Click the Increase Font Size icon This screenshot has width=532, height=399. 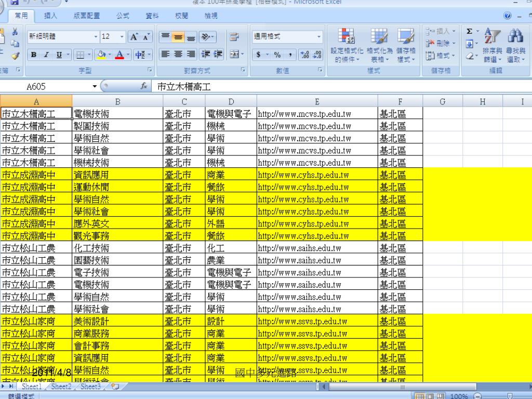click(x=134, y=37)
